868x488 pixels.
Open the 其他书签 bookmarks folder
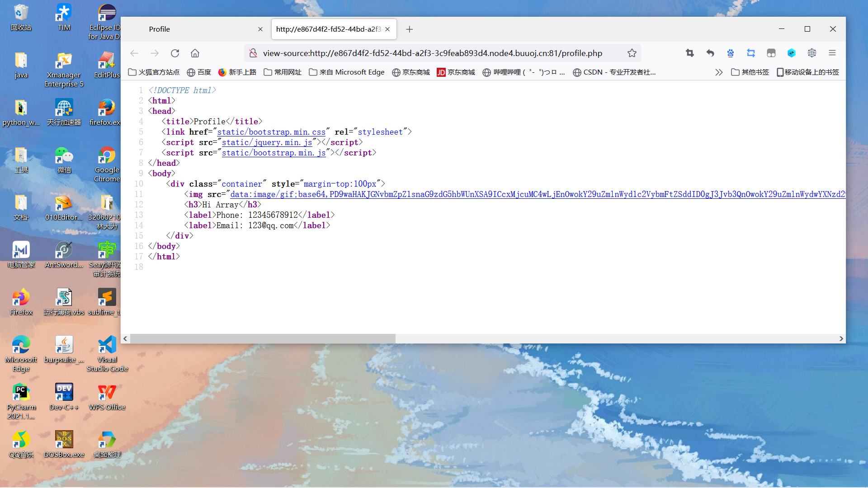[x=750, y=72]
